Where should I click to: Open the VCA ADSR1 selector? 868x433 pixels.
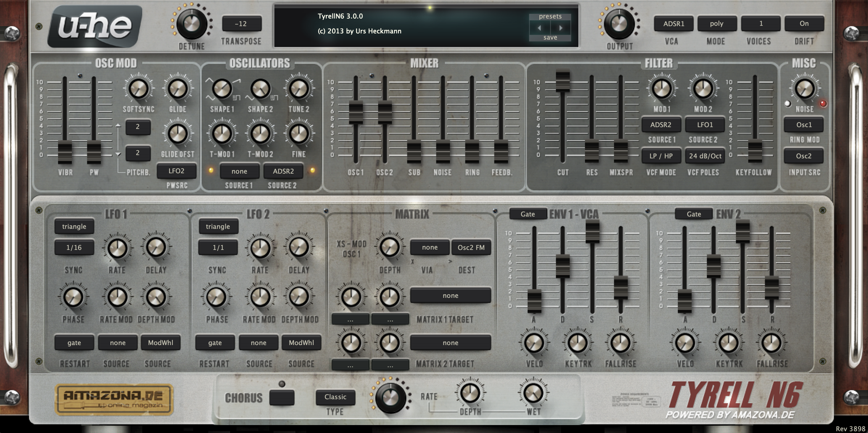tap(673, 24)
